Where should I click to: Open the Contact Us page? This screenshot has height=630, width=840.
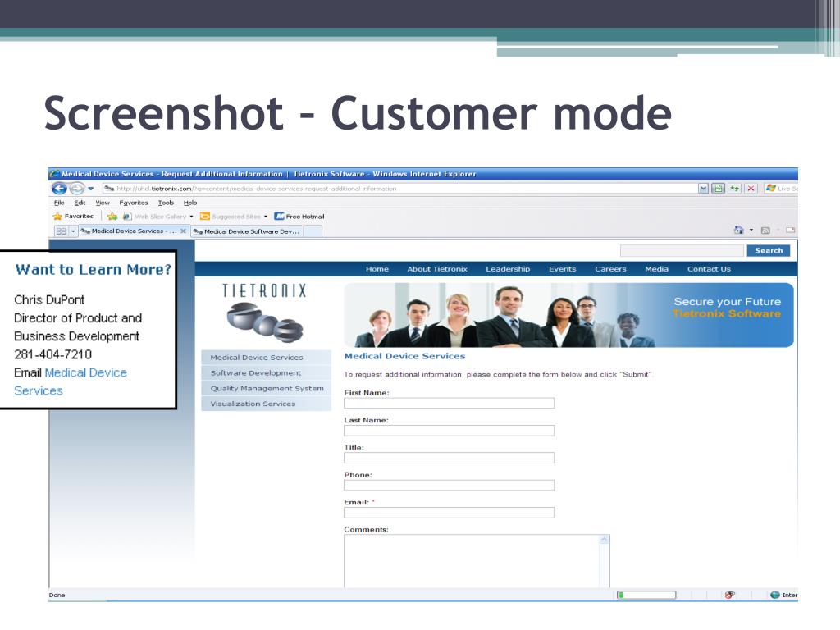pyautogui.click(x=709, y=269)
